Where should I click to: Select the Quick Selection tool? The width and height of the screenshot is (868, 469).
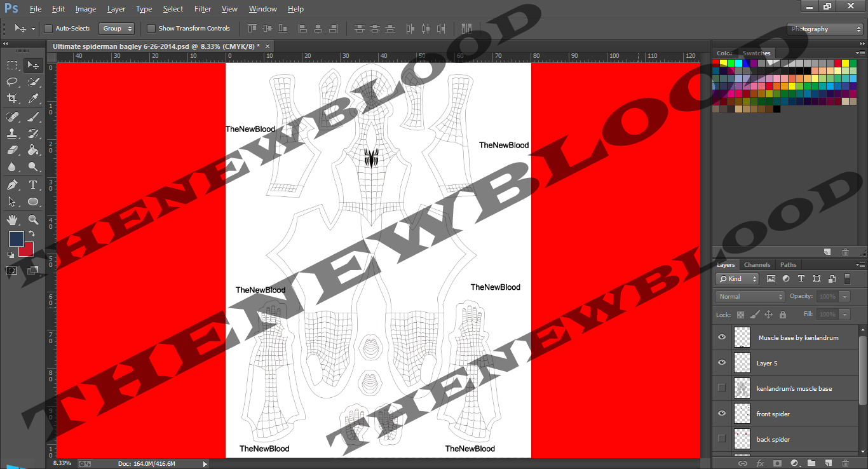tap(33, 82)
